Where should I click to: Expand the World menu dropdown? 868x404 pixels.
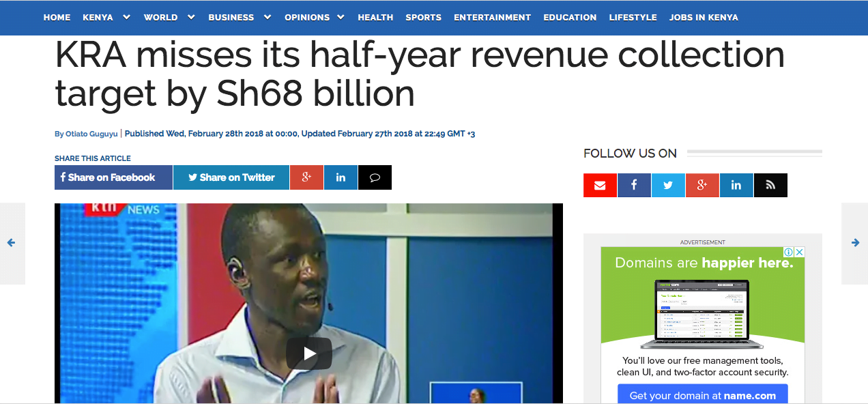[x=190, y=17]
